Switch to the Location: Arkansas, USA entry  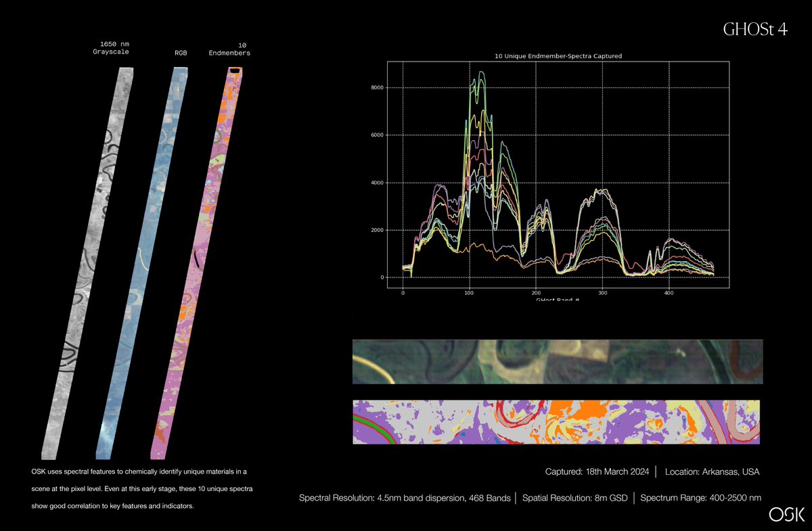(712, 471)
